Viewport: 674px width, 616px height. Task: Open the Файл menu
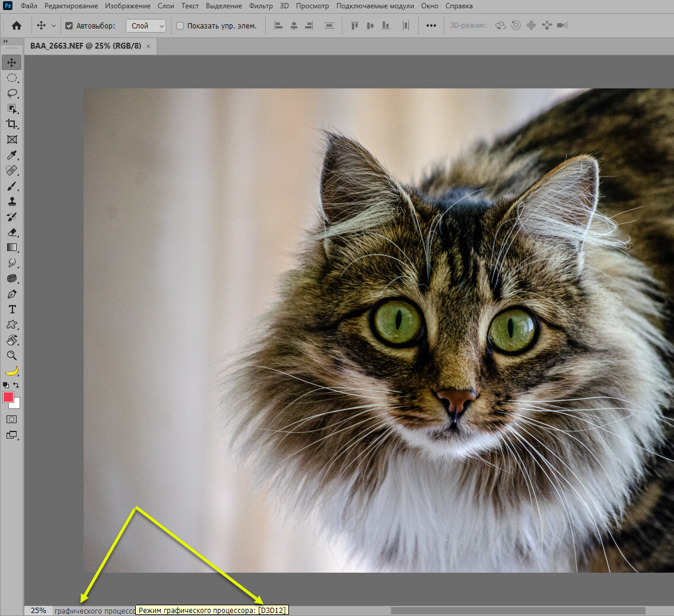pos(29,6)
